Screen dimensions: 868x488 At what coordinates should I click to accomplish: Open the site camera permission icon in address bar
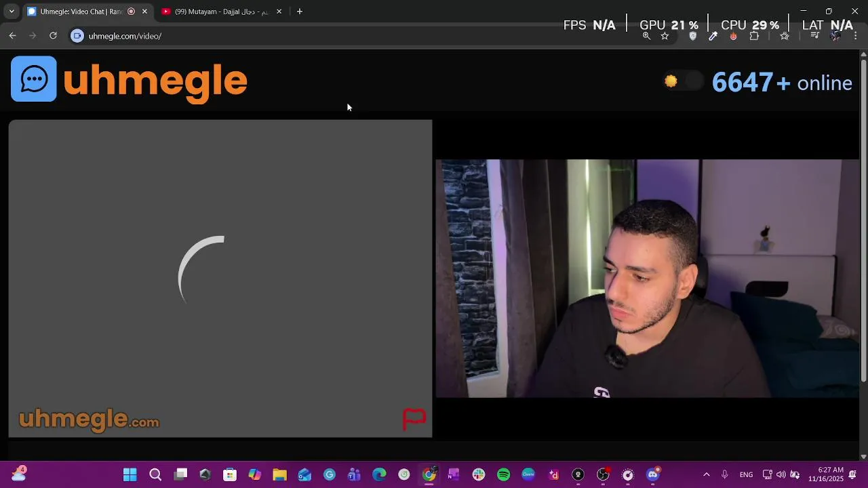(77, 36)
